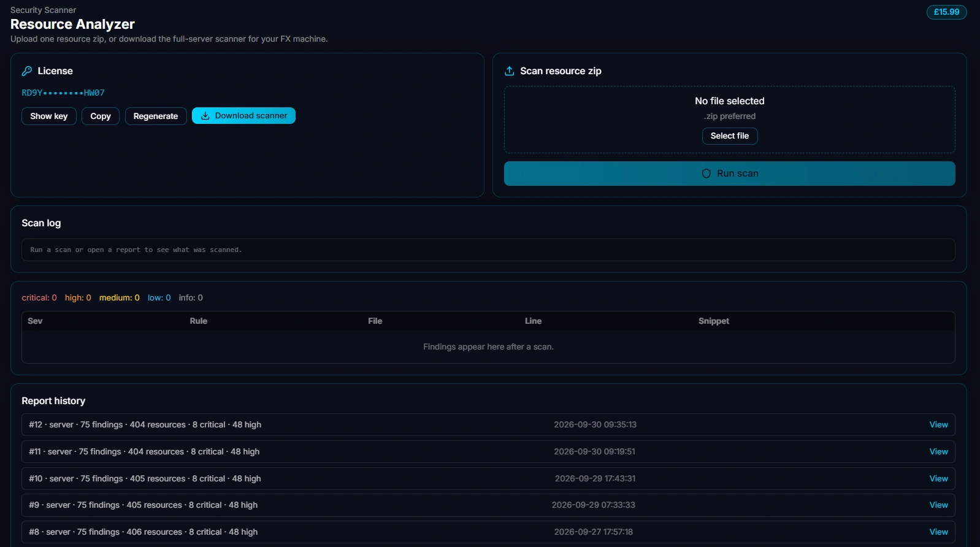Screen dimensions: 980x547
Task: Click the Security Scanner breadcrumb label
Action: click(x=44, y=10)
